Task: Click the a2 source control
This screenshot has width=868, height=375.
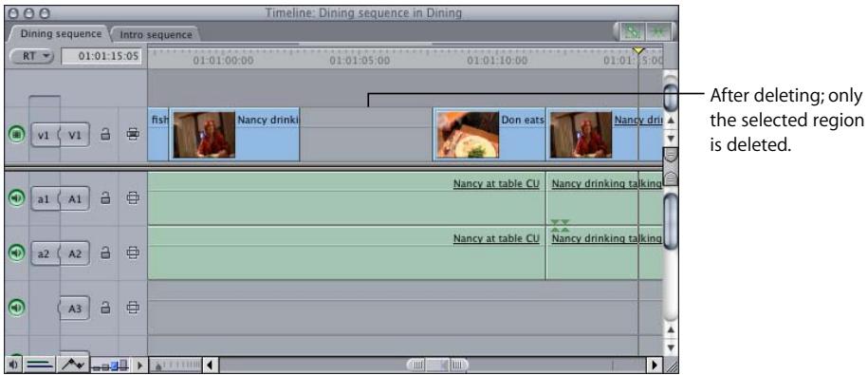Action: (44, 253)
